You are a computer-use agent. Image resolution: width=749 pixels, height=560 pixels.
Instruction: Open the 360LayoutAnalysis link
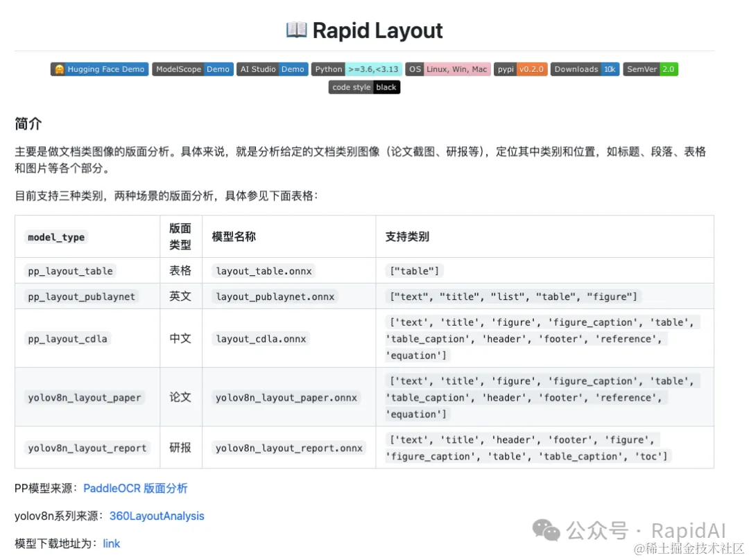coord(157,516)
